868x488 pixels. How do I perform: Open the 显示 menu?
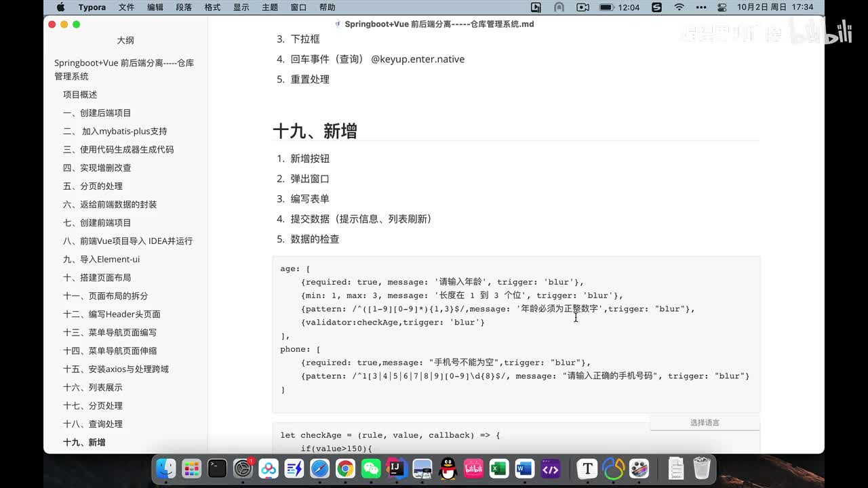[x=241, y=7]
